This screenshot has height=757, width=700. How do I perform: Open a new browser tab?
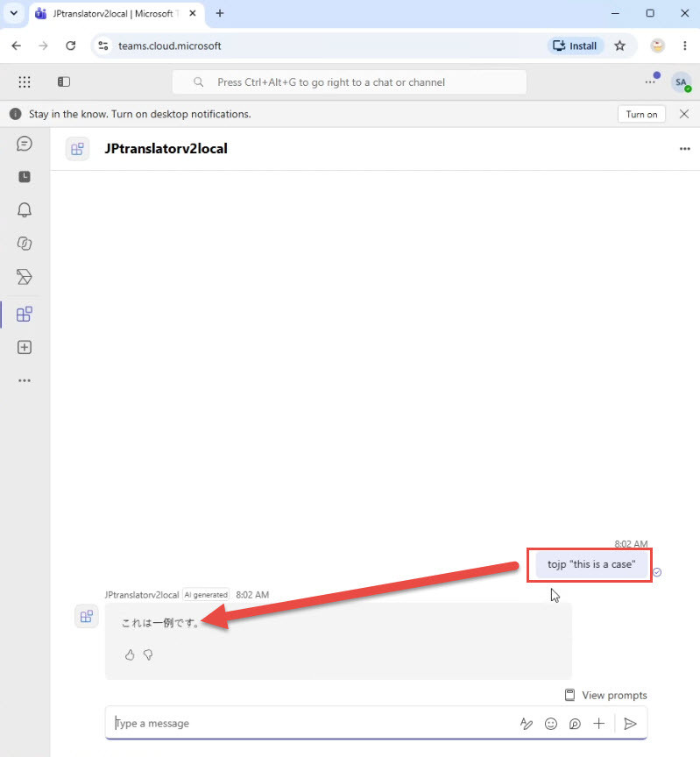[220, 13]
